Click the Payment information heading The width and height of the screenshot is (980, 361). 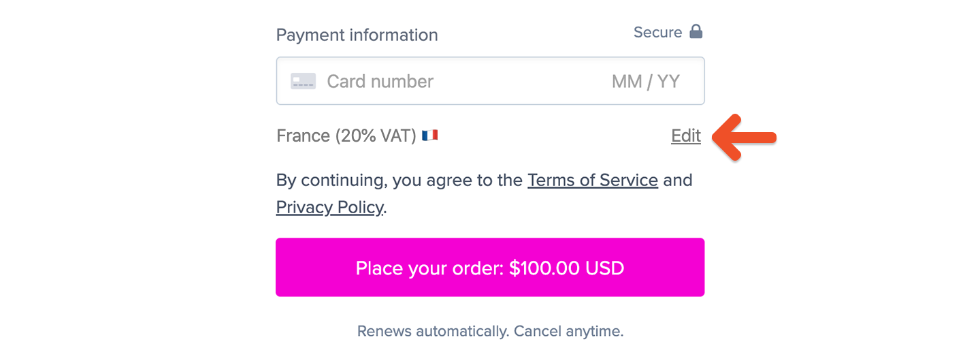point(357,35)
